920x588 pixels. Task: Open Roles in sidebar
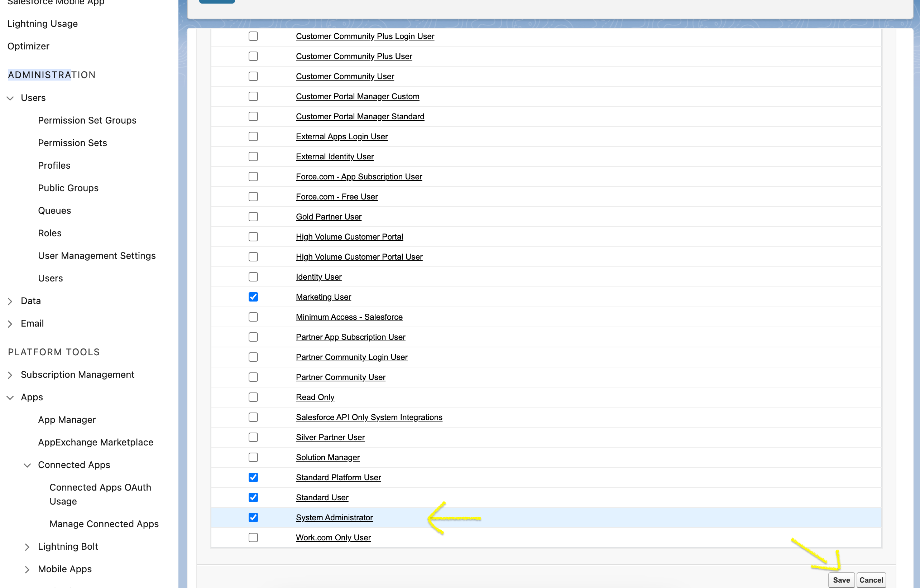tap(50, 233)
